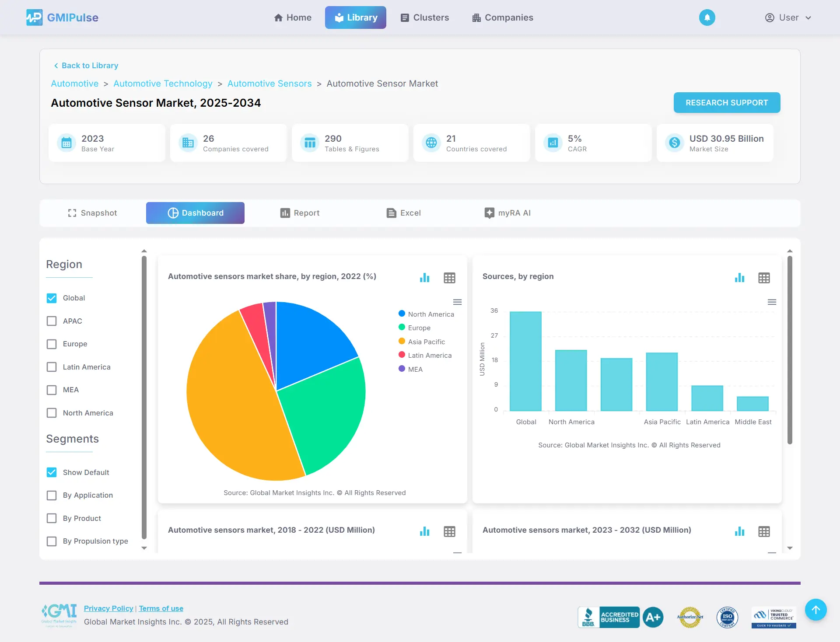This screenshot has height=642, width=840.
Task: Switch pie chart card to bar chart view
Action: coord(424,278)
